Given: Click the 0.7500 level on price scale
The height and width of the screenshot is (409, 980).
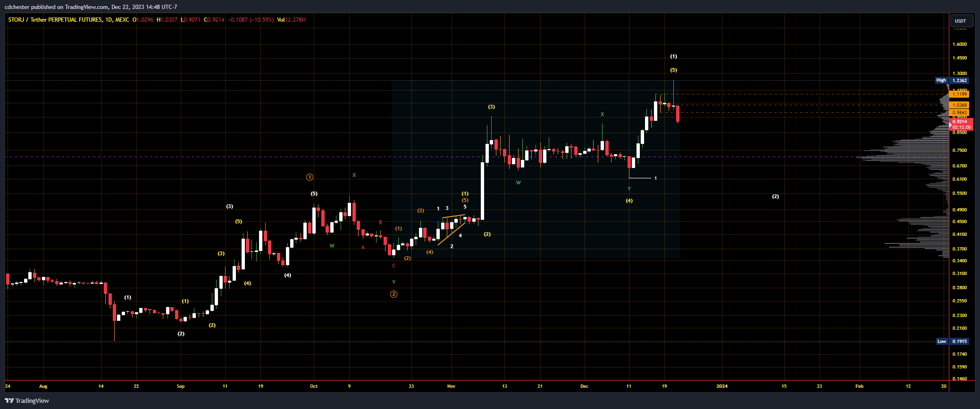Looking at the screenshot, I should tap(960, 150).
